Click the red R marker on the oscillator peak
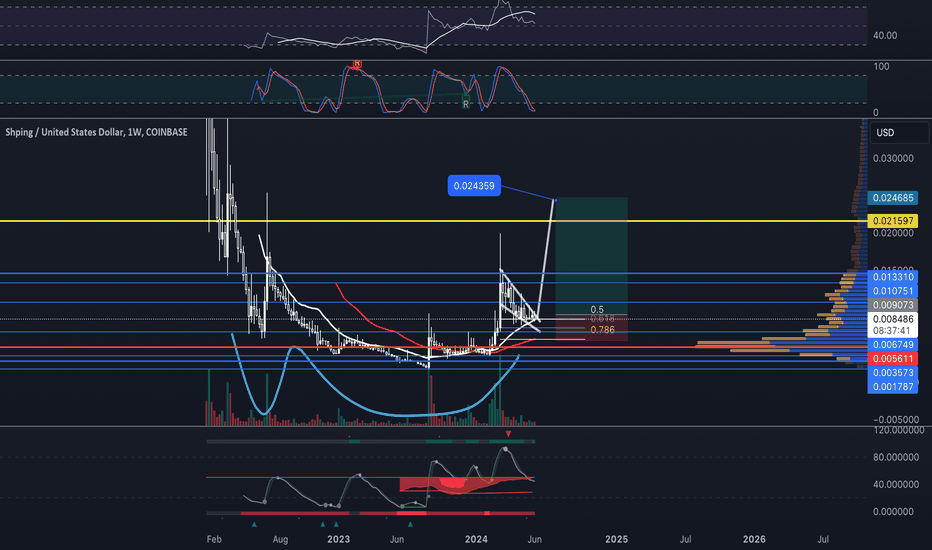Image resolution: width=932 pixels, height=550 pixels. (x=357, y=64)
